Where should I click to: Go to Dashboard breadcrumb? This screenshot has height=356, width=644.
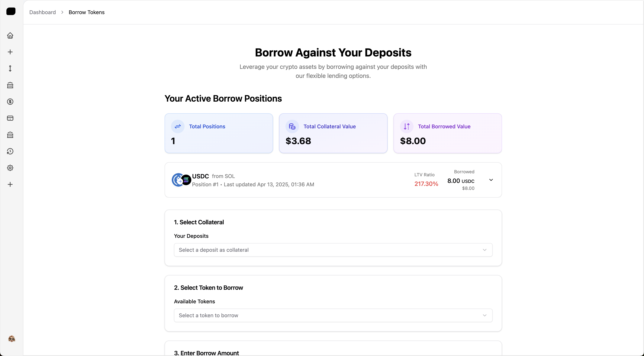tap(43, 12)
